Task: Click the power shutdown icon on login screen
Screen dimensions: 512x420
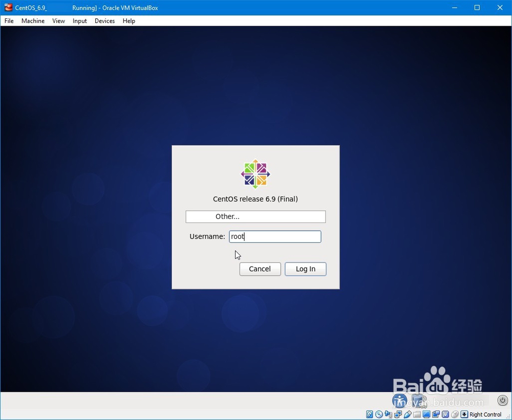Action: click(503, 400)
